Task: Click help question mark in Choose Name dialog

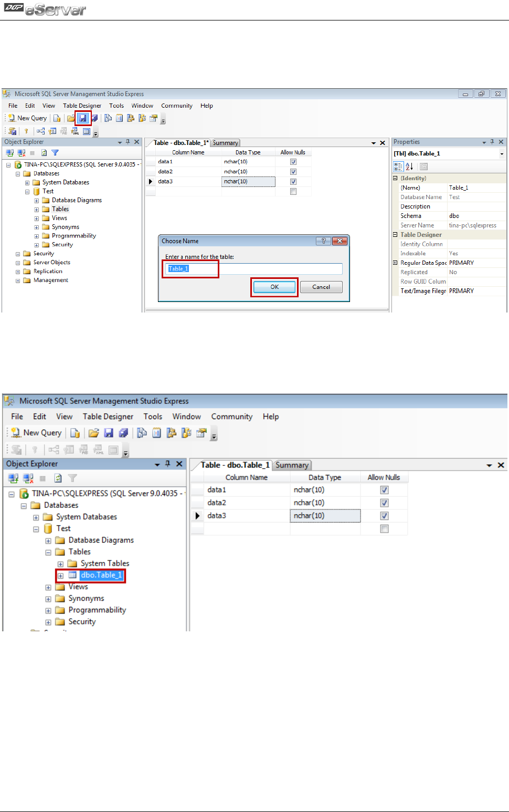Action: tap(323, 241)
